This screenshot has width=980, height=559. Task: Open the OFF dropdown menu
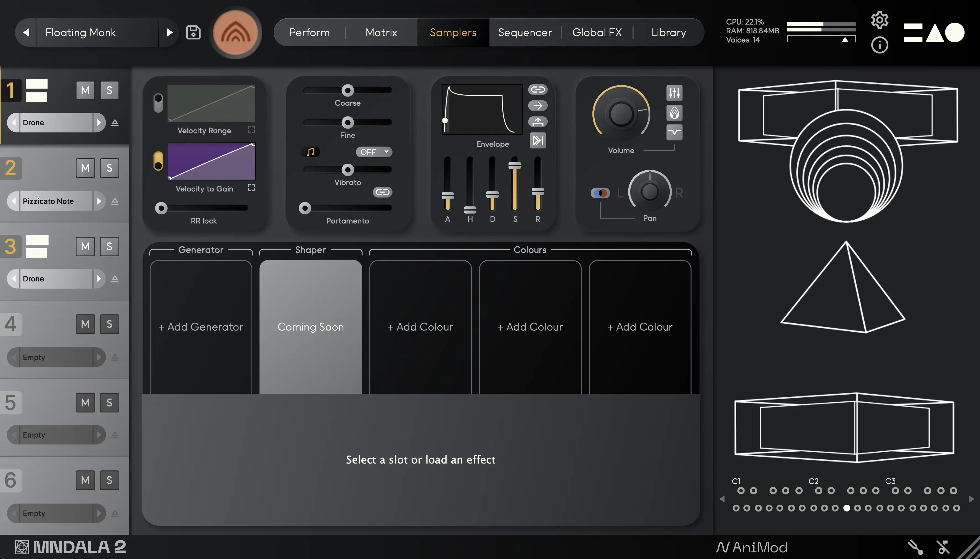374,152
